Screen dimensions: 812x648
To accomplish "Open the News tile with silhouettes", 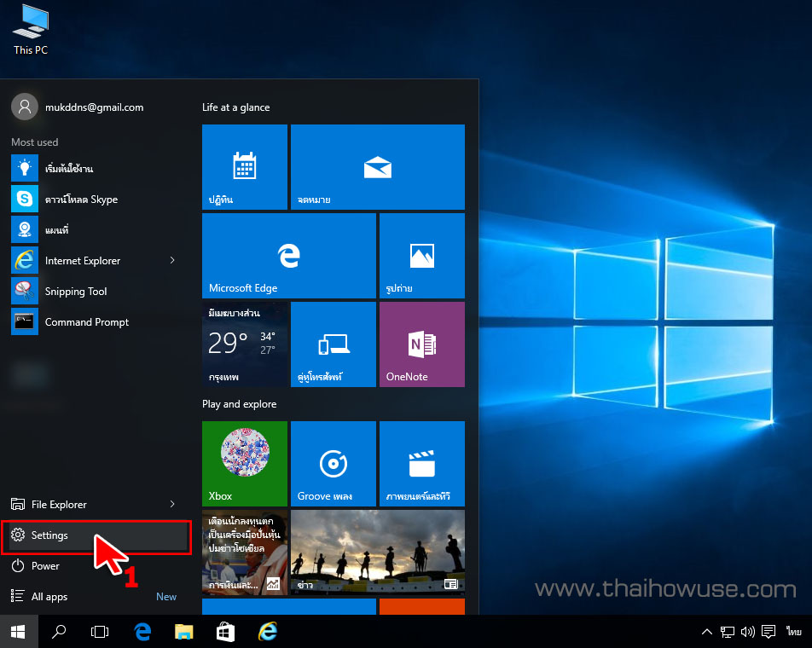I will tap(378, 553).
